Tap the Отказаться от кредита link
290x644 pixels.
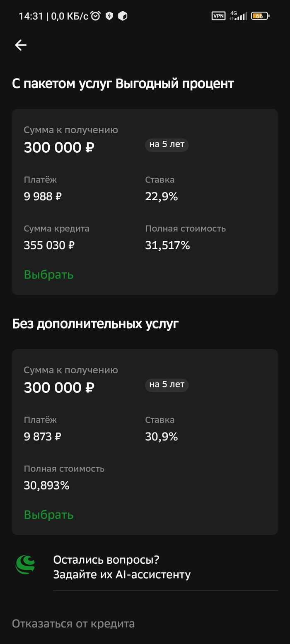[73, 623]
